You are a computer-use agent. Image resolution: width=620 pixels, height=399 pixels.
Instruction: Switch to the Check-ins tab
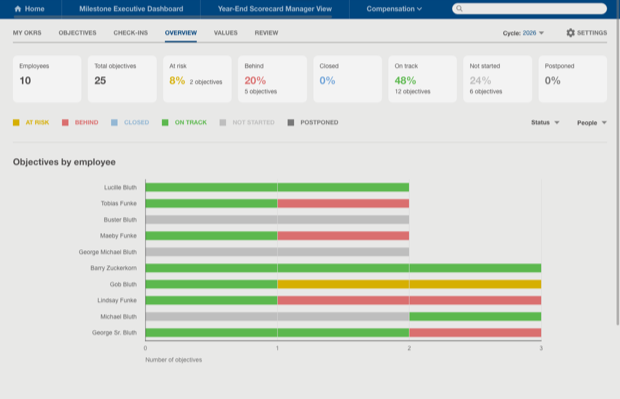(x=130, y=33)
